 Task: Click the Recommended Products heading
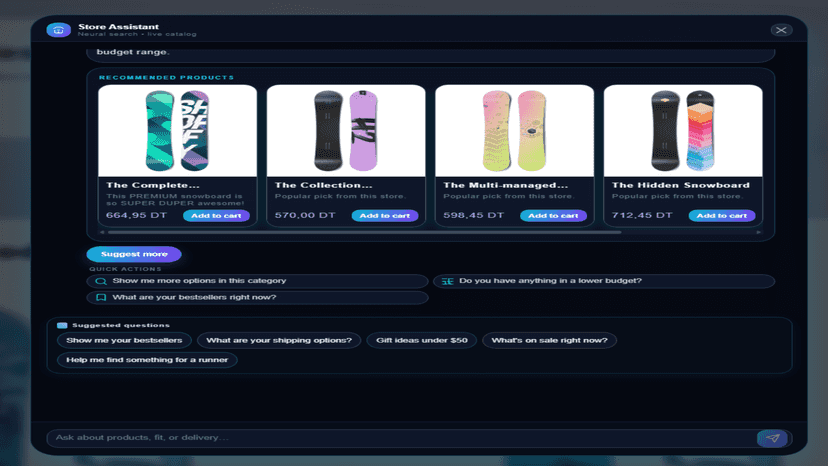166,78
